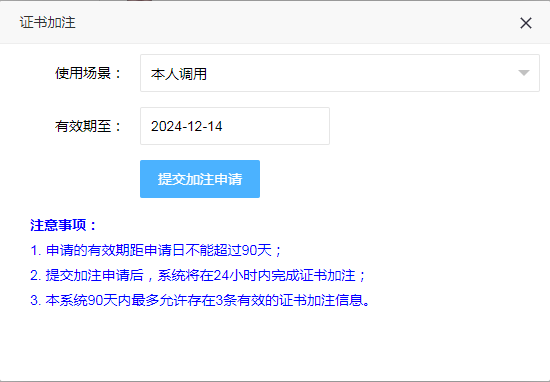The image size is (550, 382).
Task: Click blank space right of 提交加注申请
Action: tap(400, 179)
